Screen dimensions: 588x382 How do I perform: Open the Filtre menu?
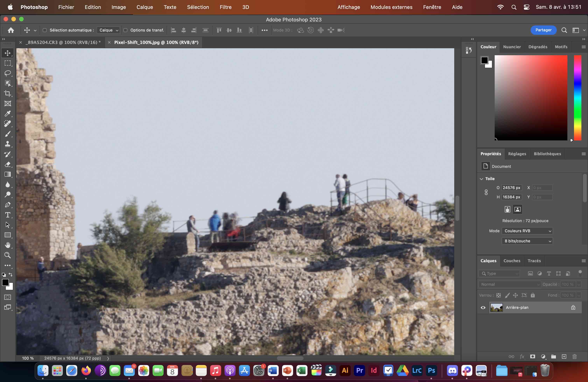225,7
